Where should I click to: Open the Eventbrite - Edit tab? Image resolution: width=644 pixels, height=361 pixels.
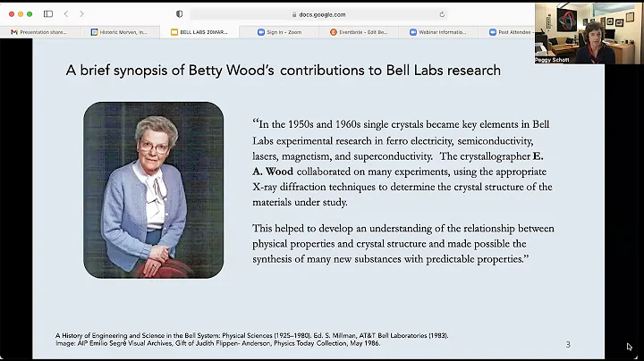(359, 32)
